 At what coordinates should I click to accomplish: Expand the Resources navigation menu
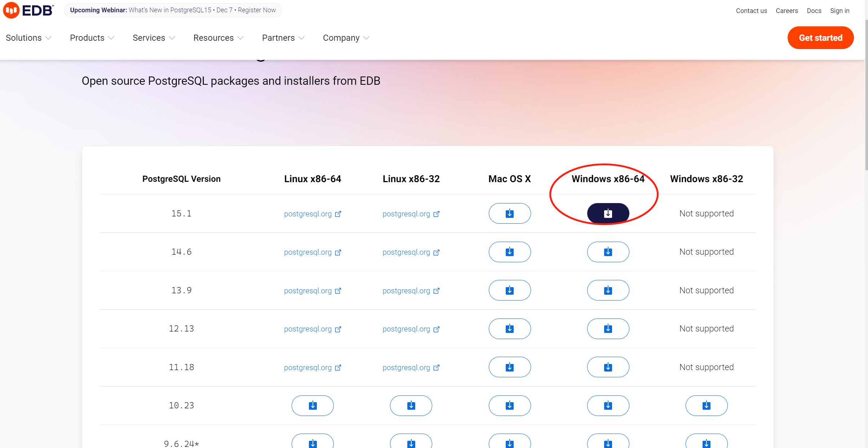(x=218, y=38)
